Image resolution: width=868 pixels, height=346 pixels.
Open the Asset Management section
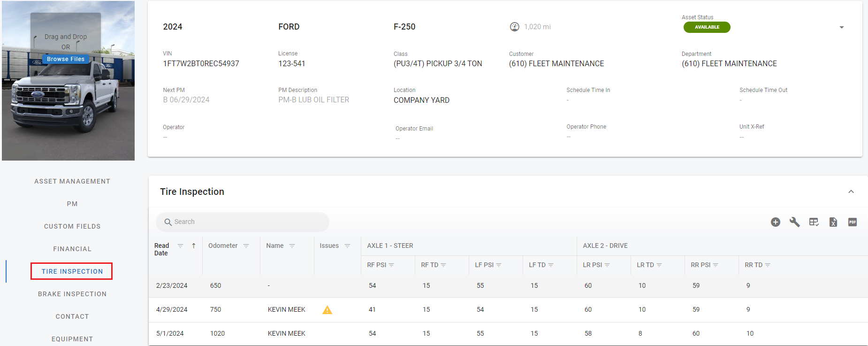(72, 181)
